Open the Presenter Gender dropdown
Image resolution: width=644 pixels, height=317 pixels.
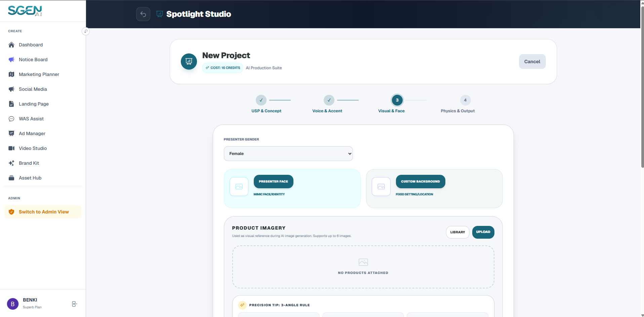pyautogui.click(x=288, y=154)
